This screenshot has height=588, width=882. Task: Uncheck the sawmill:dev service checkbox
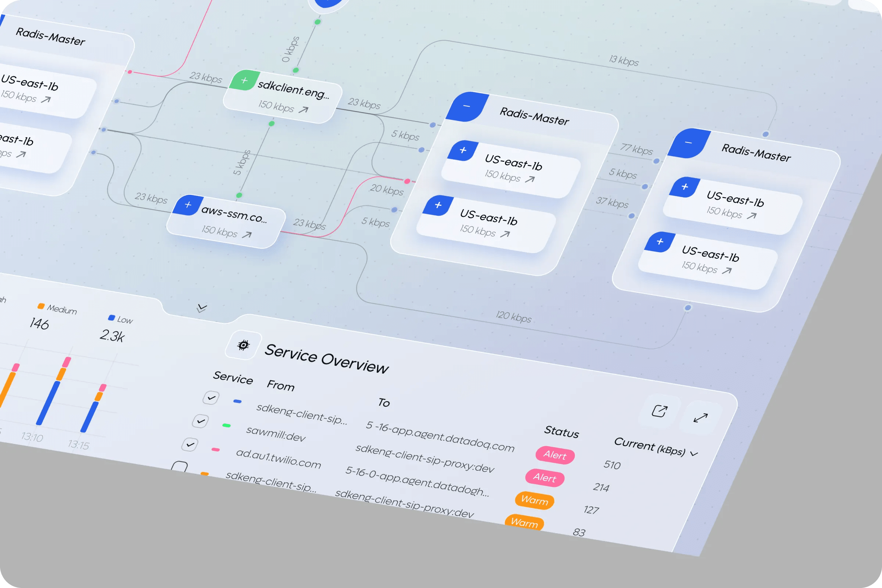200,422
